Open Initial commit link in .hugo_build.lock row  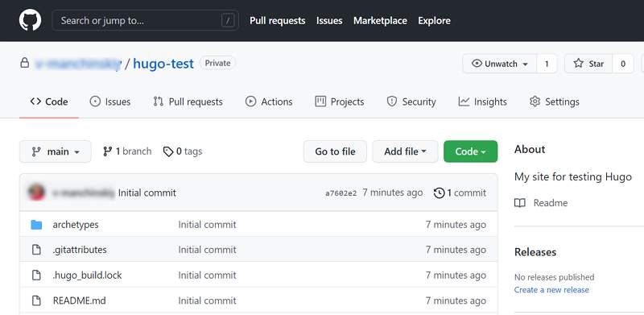pos(207,275)
